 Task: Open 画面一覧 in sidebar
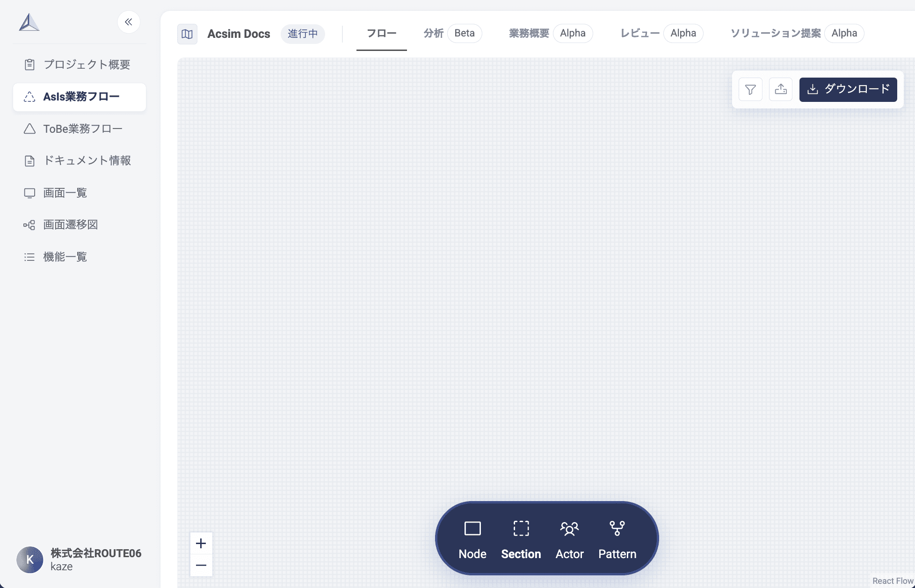(x=80, y=193)
